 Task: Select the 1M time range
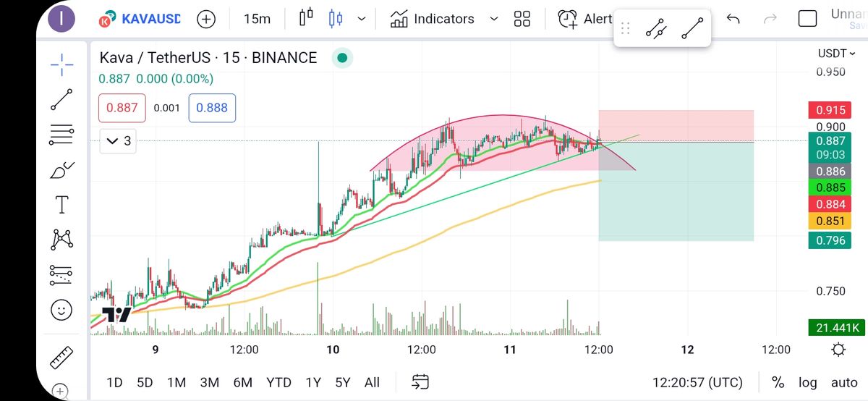tap(176, 382)
